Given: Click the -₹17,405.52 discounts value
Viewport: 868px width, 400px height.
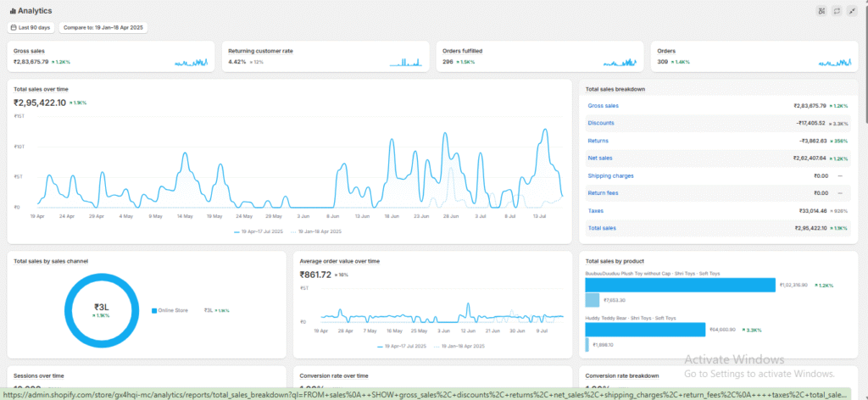Looking at the screenshot, I should point(811,123).
